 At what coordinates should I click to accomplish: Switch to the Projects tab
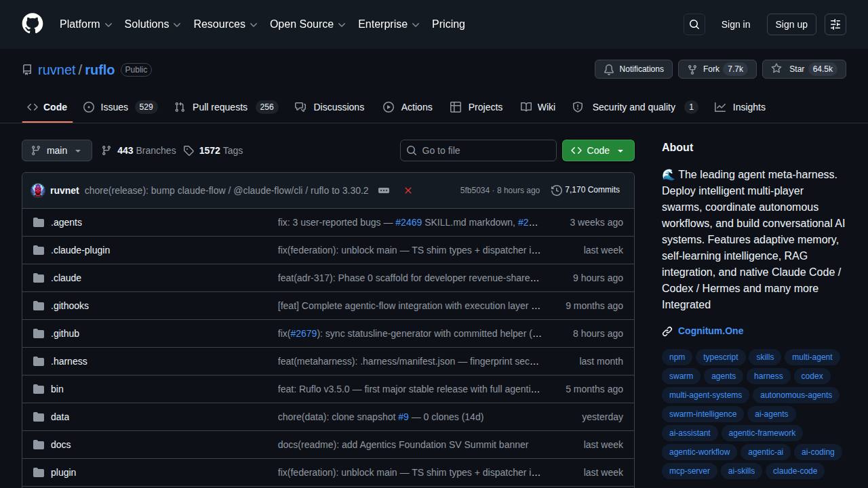tap(476, 107)
